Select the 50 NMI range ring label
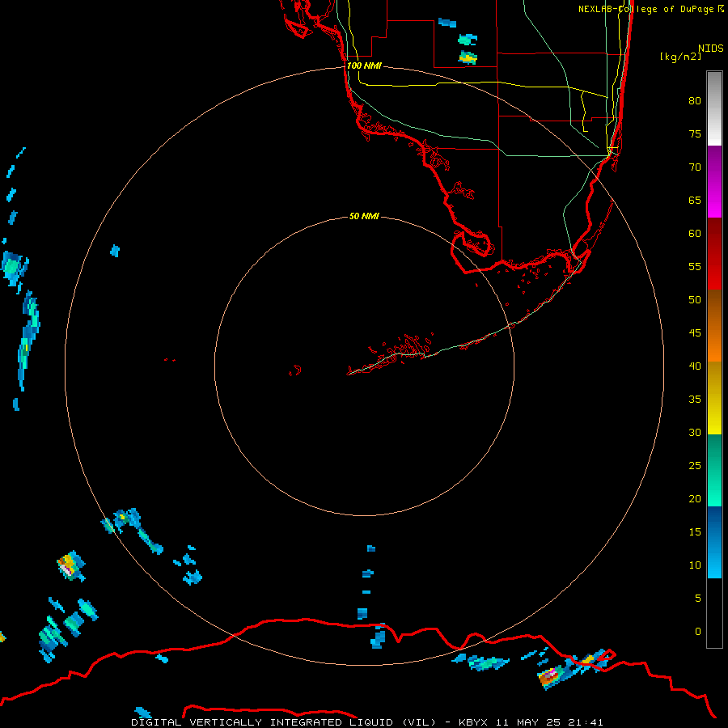728x728 pixels. (364, 216)
